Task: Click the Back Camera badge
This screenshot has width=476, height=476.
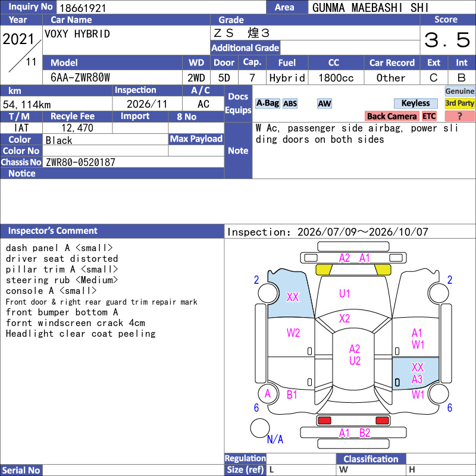Action: (x=392, y=116)
